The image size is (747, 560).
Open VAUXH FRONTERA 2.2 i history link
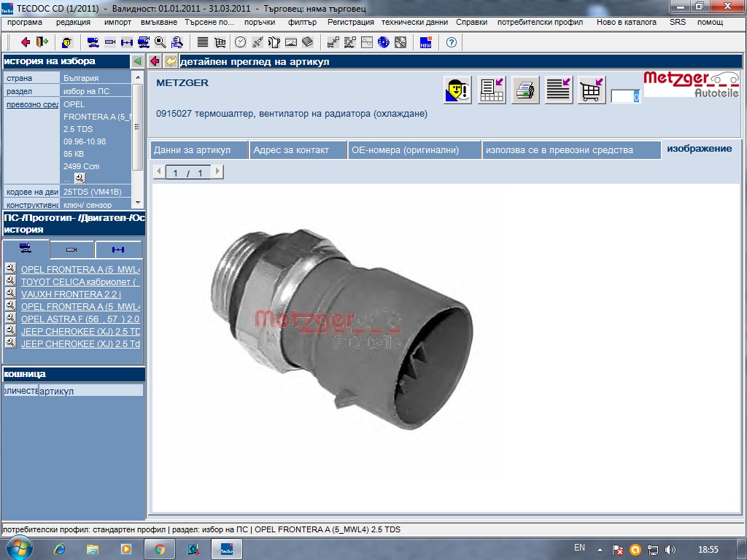click(71, 295)
